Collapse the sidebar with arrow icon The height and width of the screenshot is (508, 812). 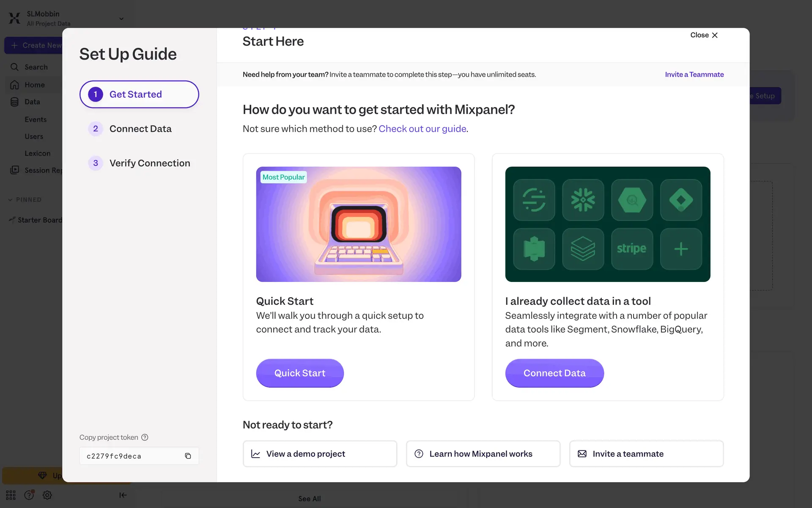click(x=123, y=495)
